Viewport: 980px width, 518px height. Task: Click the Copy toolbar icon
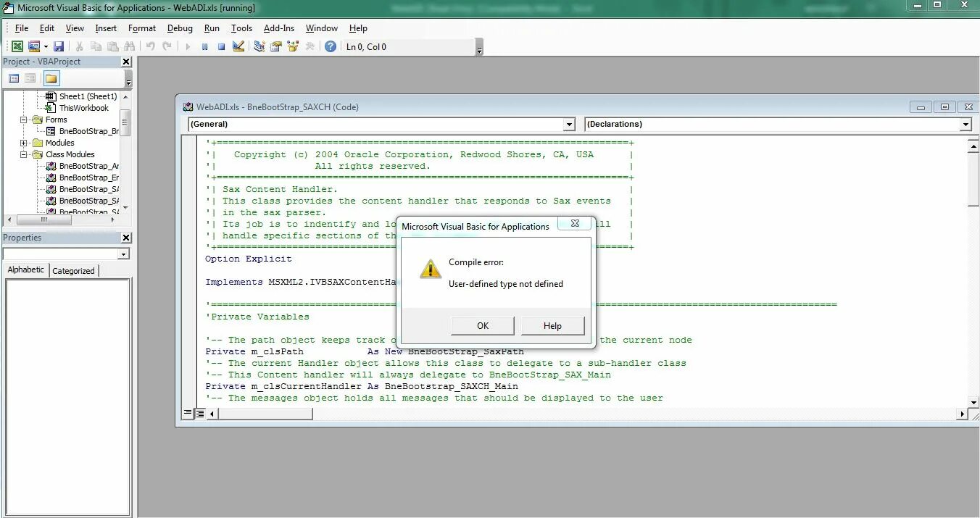(x=96, y=46)
